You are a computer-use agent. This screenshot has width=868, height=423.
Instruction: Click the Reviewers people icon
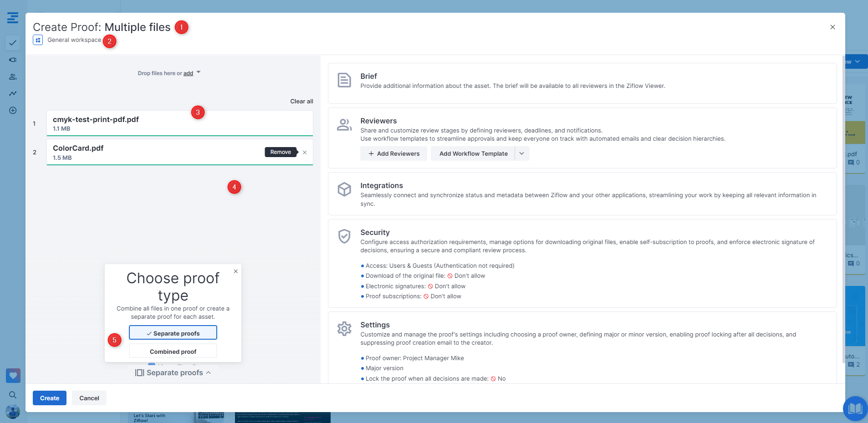click(344, 125)
